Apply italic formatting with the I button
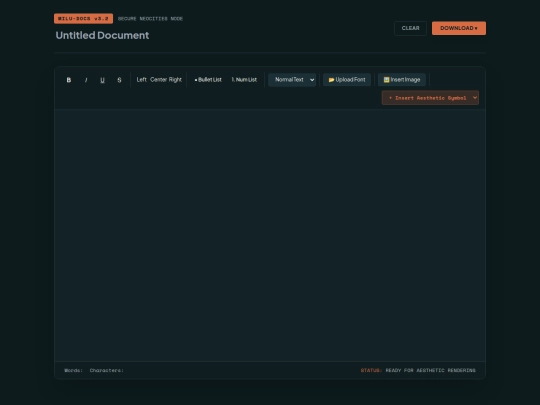Screen dimensions: 540x405 pos(86,80)
